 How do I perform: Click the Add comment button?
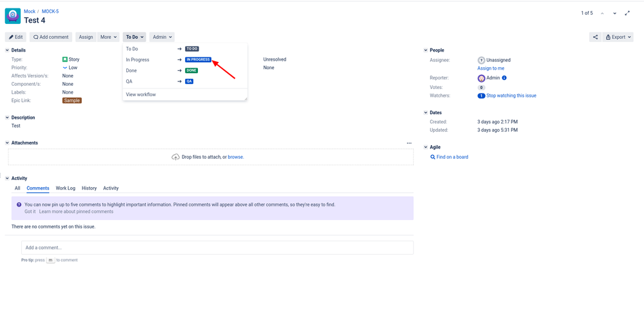(x=51, y=37)
